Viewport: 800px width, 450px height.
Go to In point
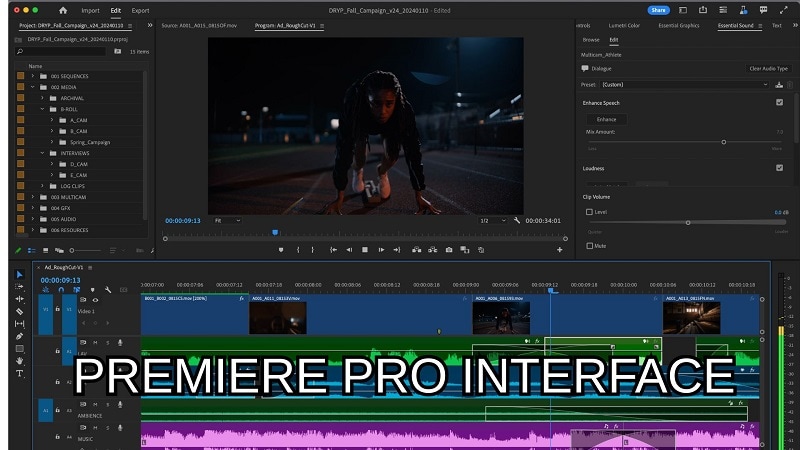[x=333, y=250]
